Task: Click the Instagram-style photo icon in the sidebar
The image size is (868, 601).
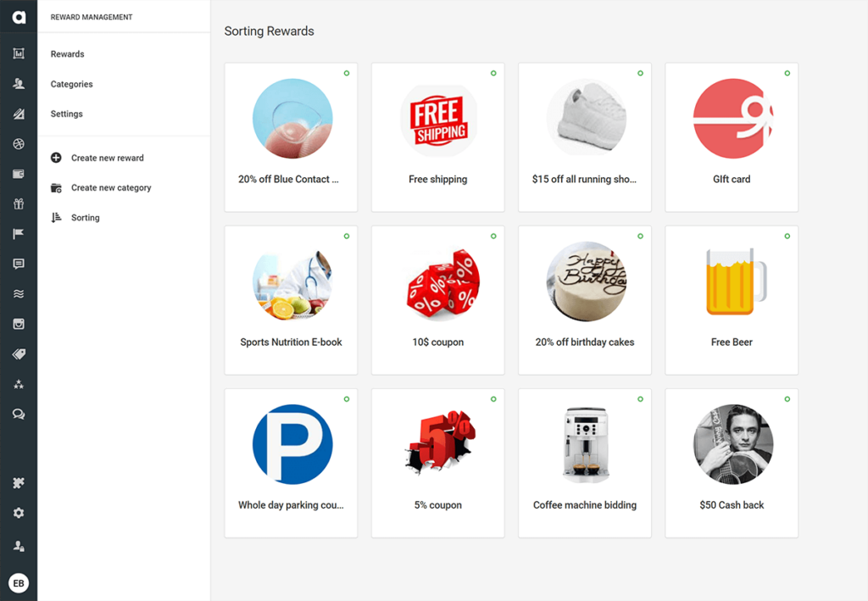Action: 19,323
